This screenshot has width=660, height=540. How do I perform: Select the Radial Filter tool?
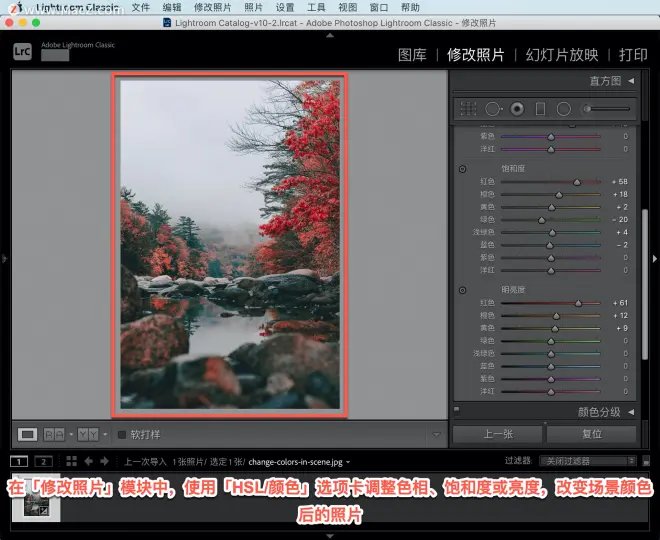tap(564, 109)
